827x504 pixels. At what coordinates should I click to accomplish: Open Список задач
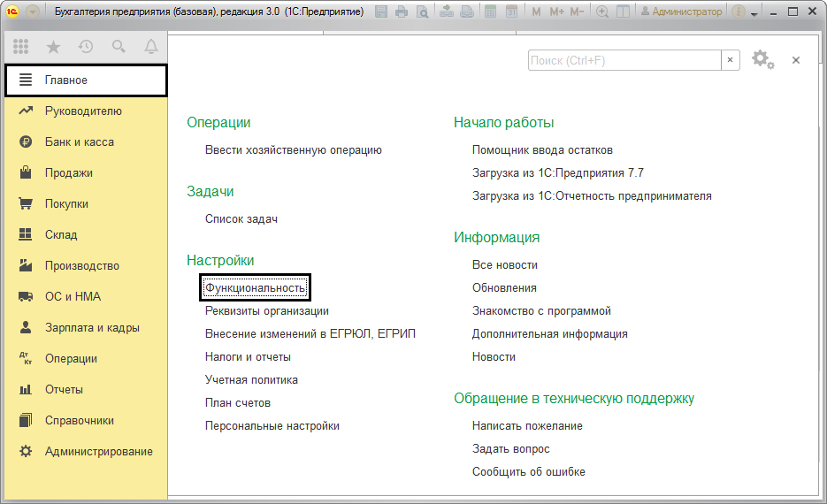pyautogui.click(x=241, y=219)
